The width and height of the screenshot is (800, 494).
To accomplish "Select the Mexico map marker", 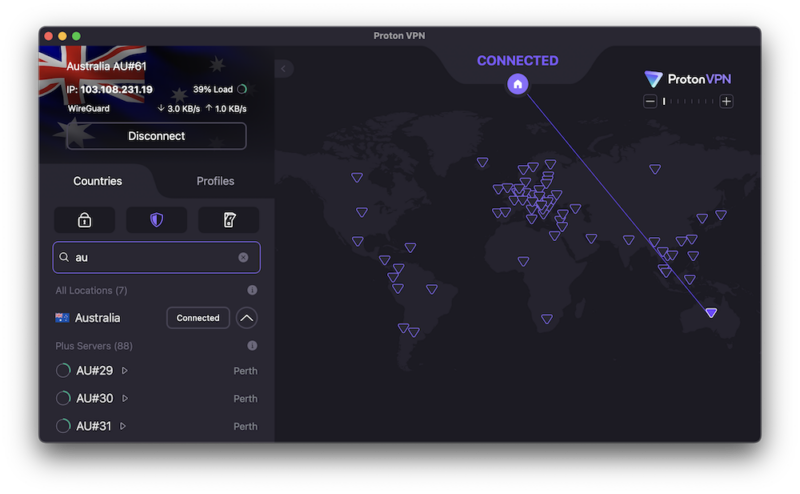I will 358,241.
